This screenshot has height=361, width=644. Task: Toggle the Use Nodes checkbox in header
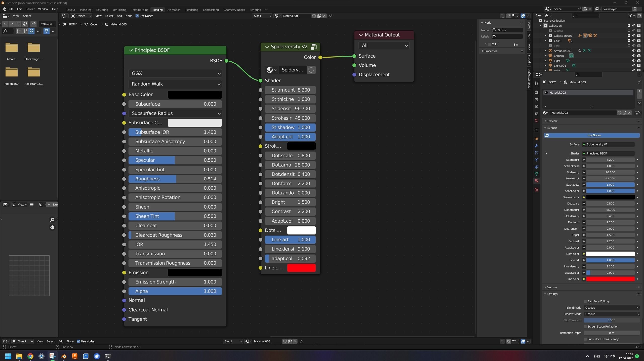pos(137,16)
